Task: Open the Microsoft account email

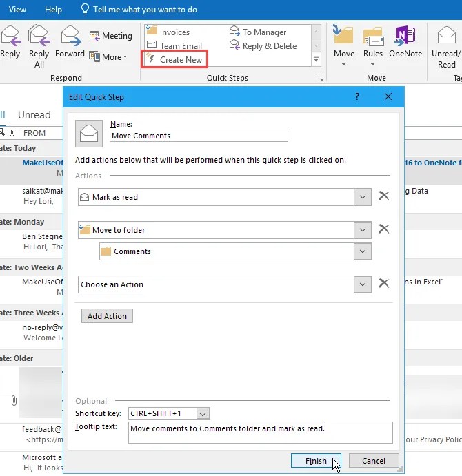Action: 32,463
